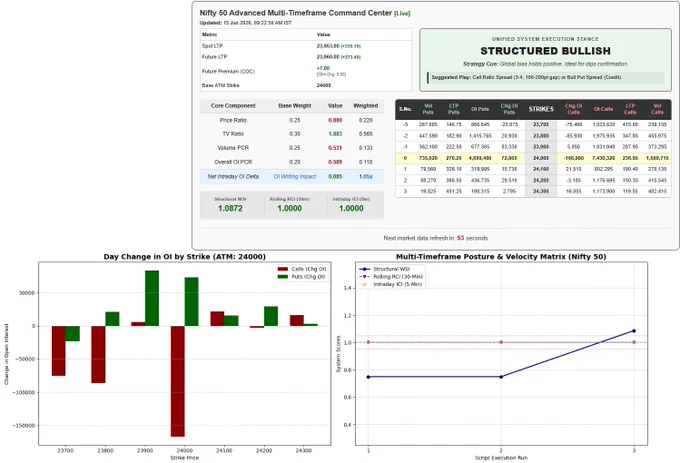Select the 23,900 strike cell
This screenshot has height=463, width=680.
(x=541, y=147)
